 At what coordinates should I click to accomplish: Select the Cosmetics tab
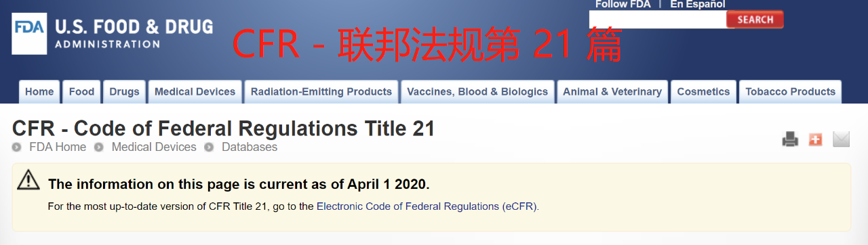703,92
